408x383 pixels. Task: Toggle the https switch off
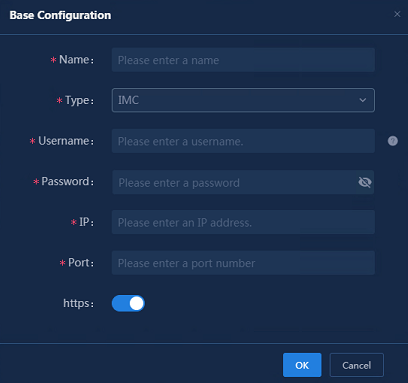tap(128, 303)
